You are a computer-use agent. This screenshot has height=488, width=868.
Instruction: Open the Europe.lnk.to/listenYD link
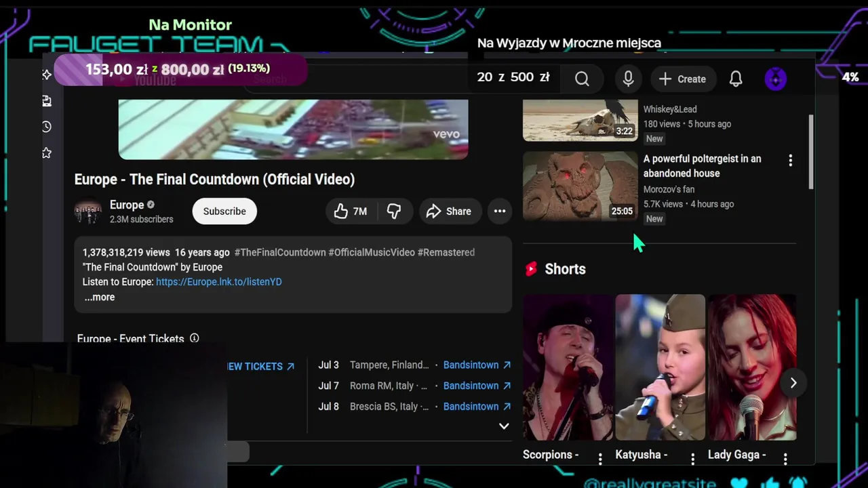[x=219, y=282]
